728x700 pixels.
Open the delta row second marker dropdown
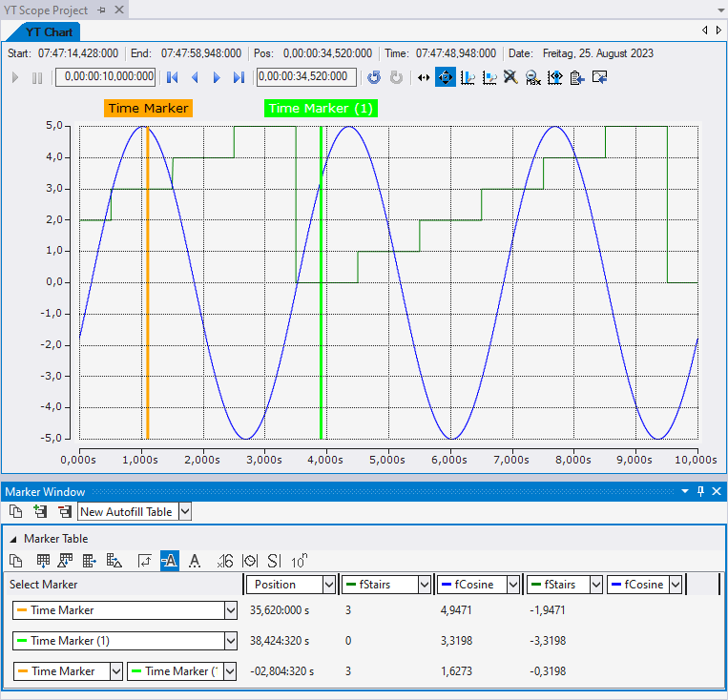230,671
